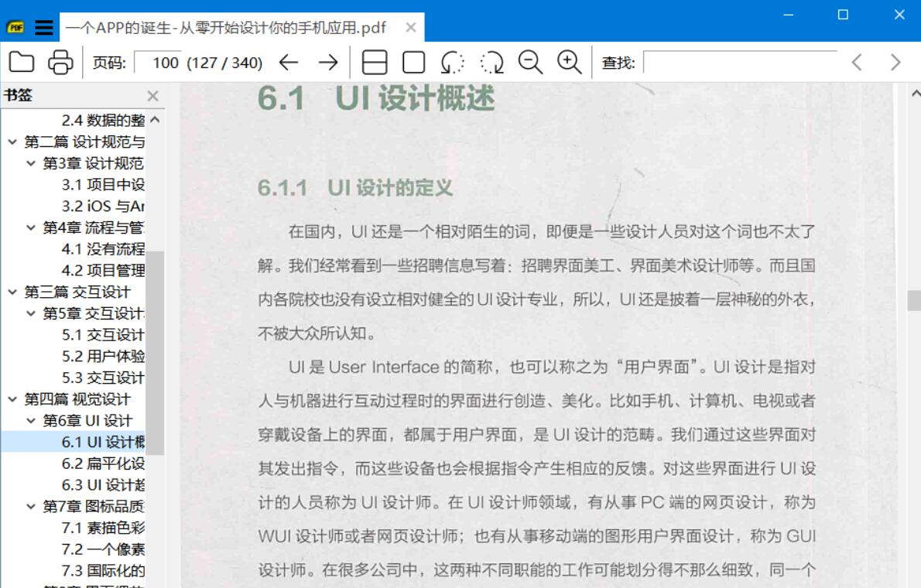Rotate page counterclockwise
Image resolution: width=921 pixels, height=588 pixels.
452,62
